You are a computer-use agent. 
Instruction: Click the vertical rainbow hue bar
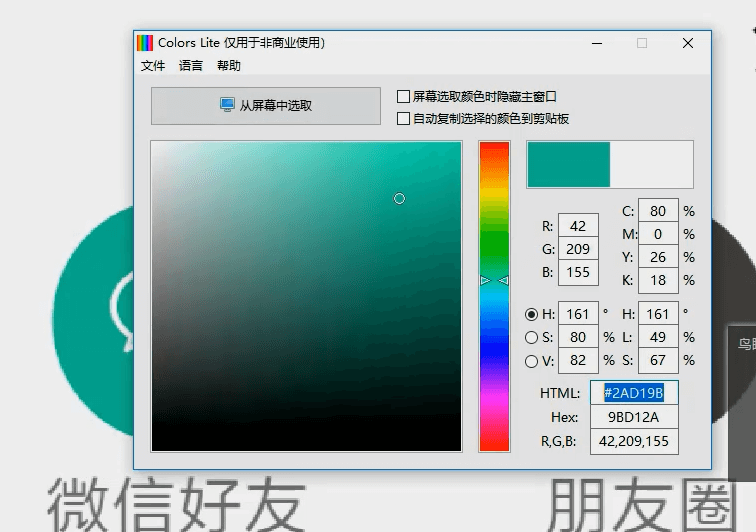point(494,296)
